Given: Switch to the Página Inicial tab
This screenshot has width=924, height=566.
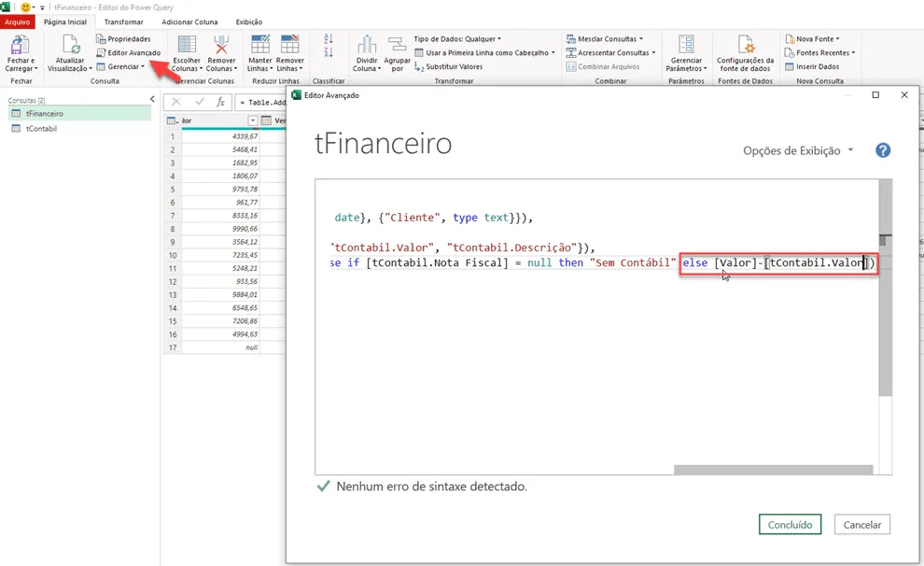Looking at the screenshot, I should coord(65,21).
